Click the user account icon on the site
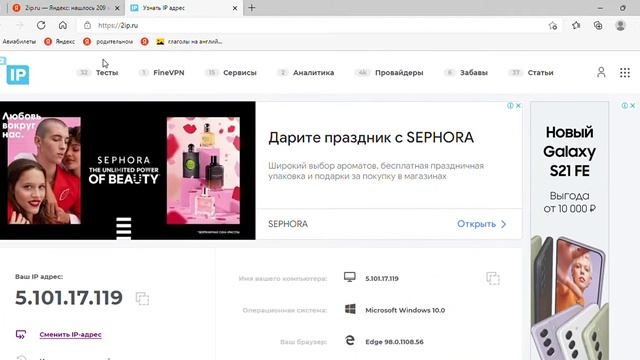640x360 pixels. point(601,73)
